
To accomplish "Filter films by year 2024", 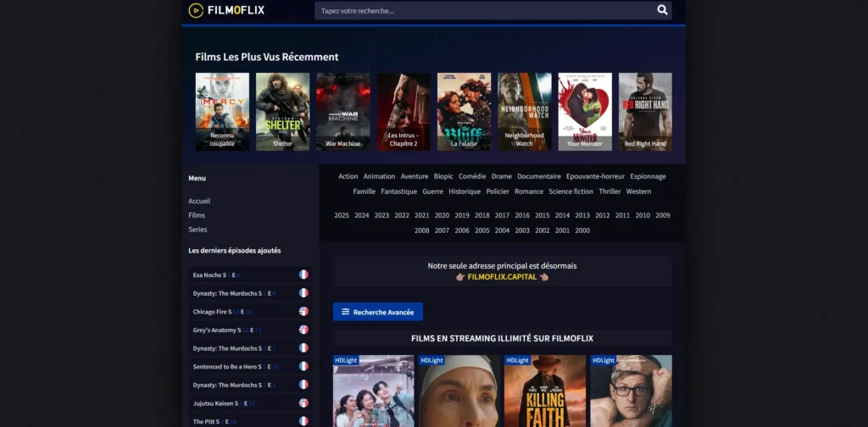I will click(x=361, y=216).
